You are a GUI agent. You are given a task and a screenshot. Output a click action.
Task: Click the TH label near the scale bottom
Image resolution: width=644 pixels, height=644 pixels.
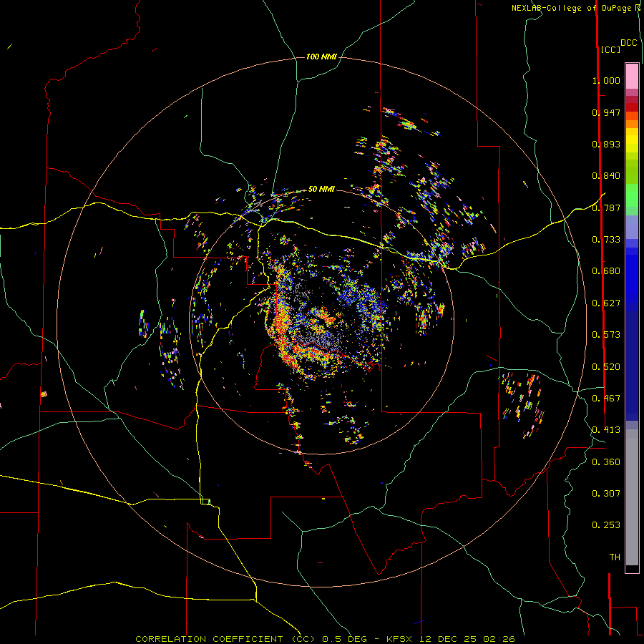coord(615,557)
